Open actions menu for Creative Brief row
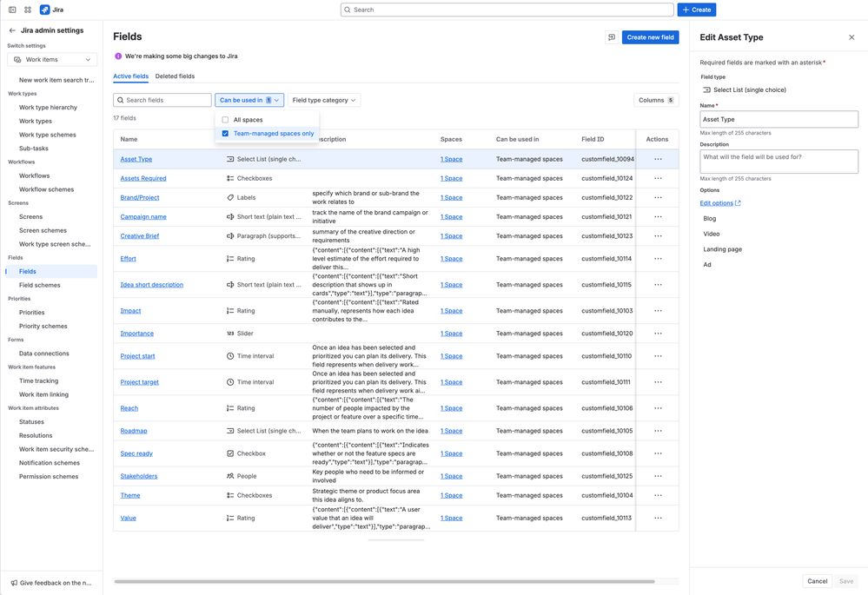 pos(658,235)
